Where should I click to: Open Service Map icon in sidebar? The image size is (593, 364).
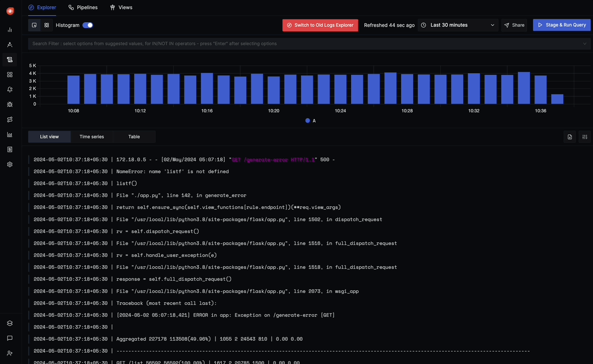(x=10, y=119)
